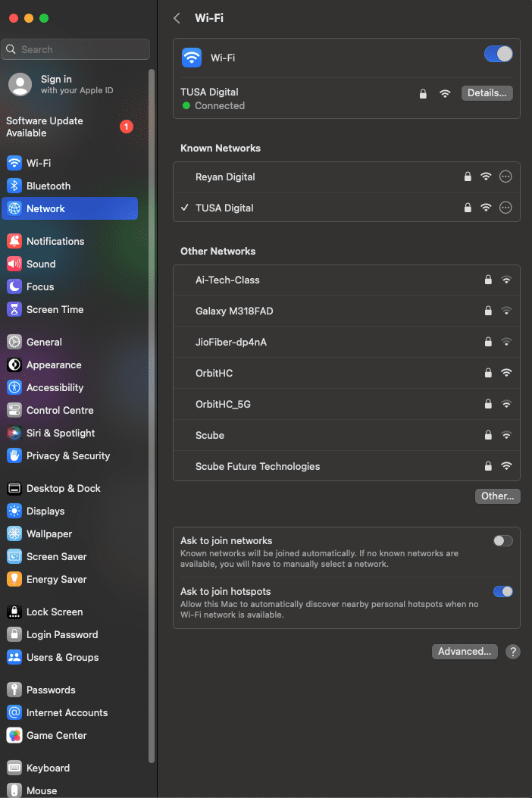Join the Ai-Tech-Class network
The width and height of the screenshot is (532, 798).
[346, 280]
